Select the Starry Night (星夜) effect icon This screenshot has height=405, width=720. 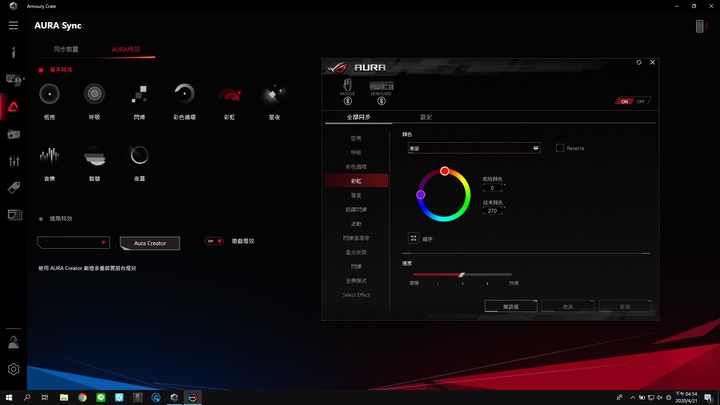274,94
